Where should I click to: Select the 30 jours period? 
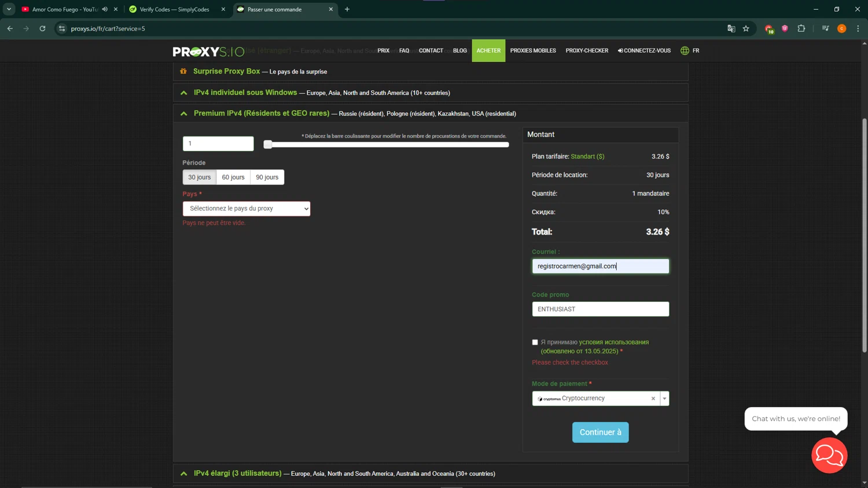199,177
